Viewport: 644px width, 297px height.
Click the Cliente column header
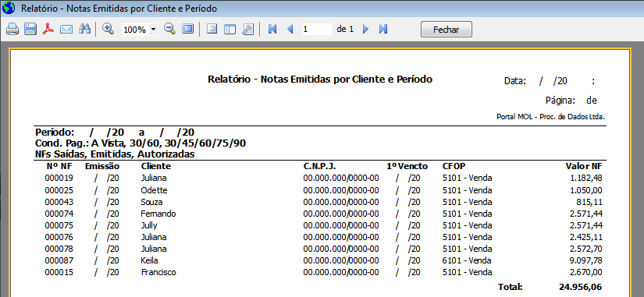[x=156, y=167]
